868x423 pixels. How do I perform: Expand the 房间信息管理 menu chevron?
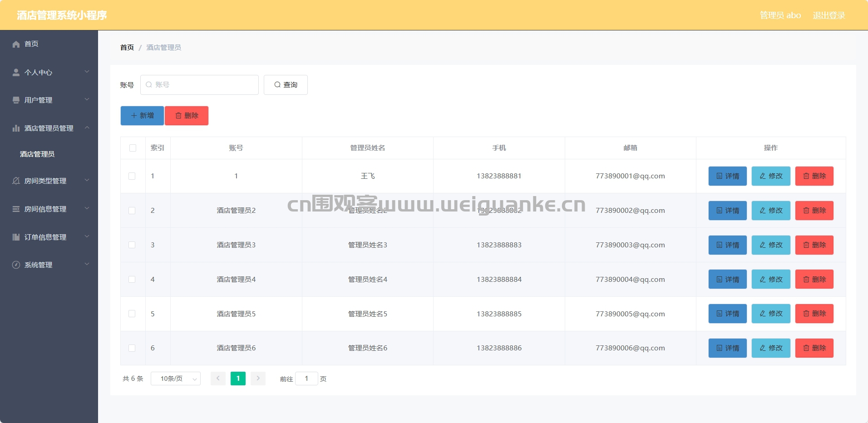87,208
